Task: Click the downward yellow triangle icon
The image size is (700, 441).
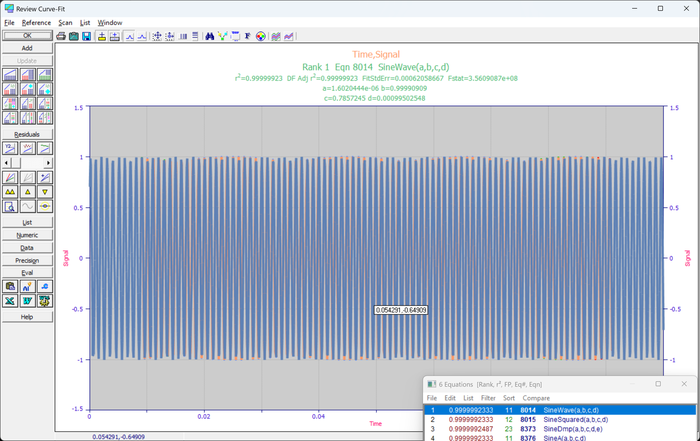Action: click(x=45, y=192)
